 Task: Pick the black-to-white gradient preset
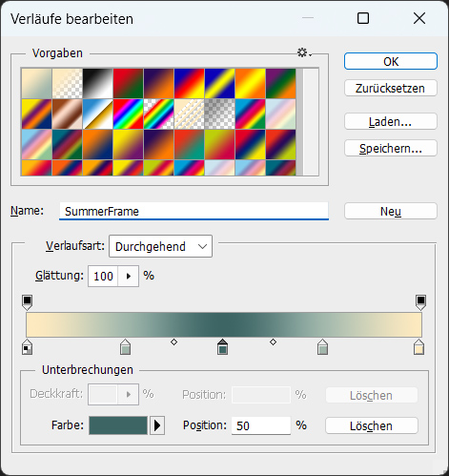(x=98, y=84)
